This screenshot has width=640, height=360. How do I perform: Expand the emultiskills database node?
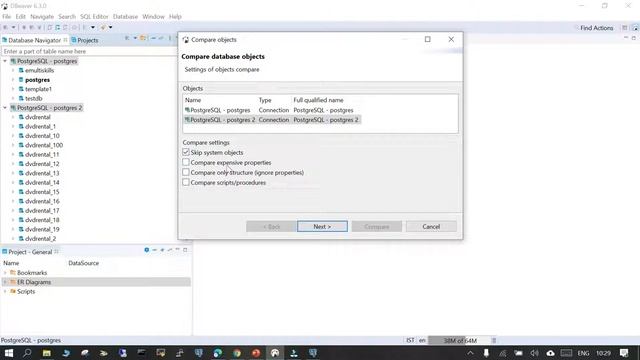13,70
